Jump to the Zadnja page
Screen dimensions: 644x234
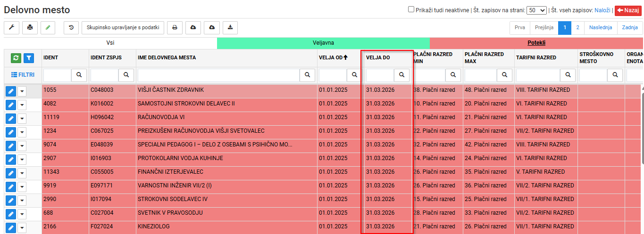coord(629,28)
